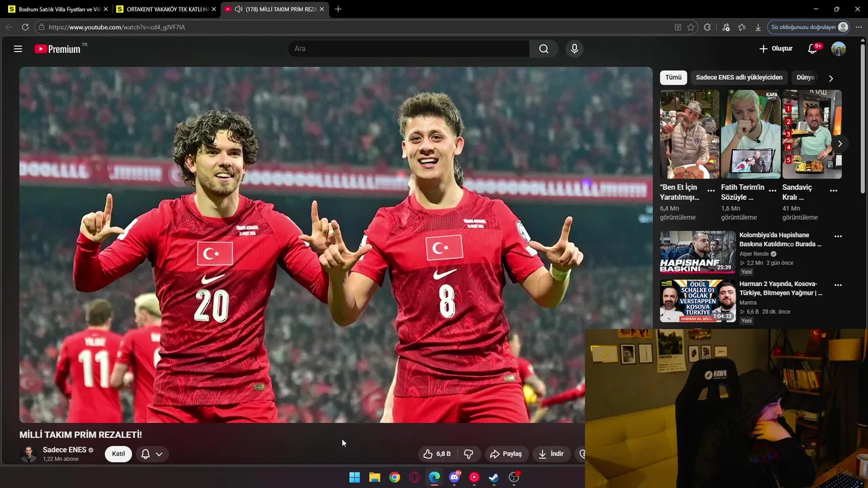
Task: Open YouTube Music from the taskbar
Action: click(x=474, y=477)
